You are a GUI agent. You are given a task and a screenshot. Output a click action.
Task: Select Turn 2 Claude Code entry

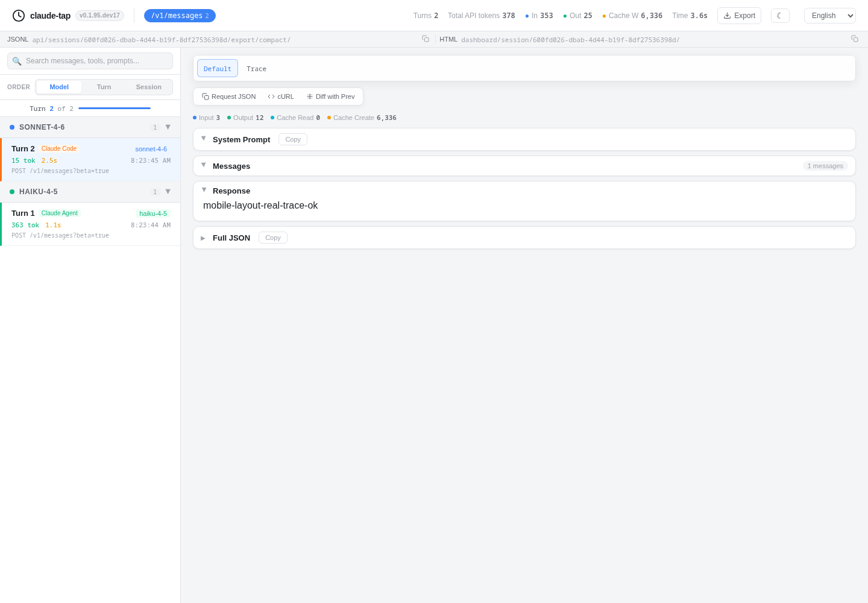90,160
